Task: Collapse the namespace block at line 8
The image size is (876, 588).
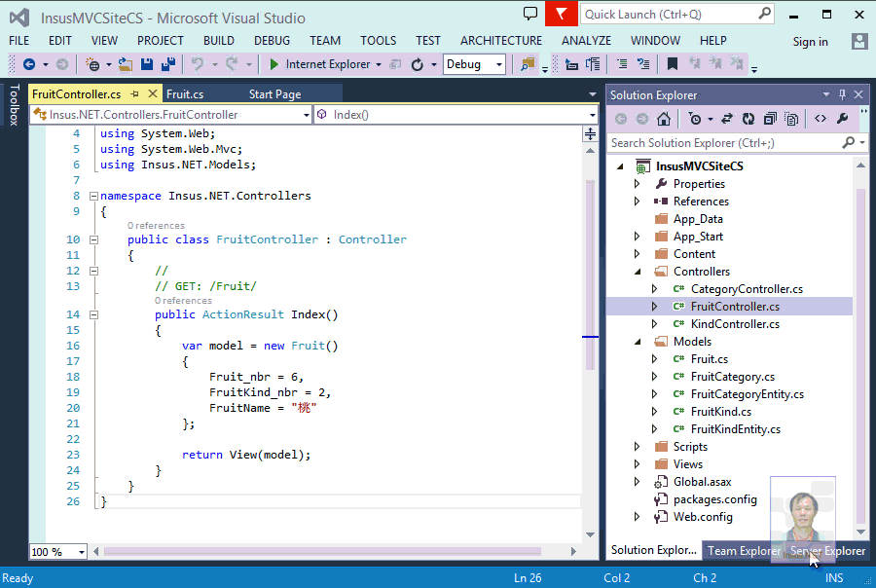Action: [x=93, y=197]
